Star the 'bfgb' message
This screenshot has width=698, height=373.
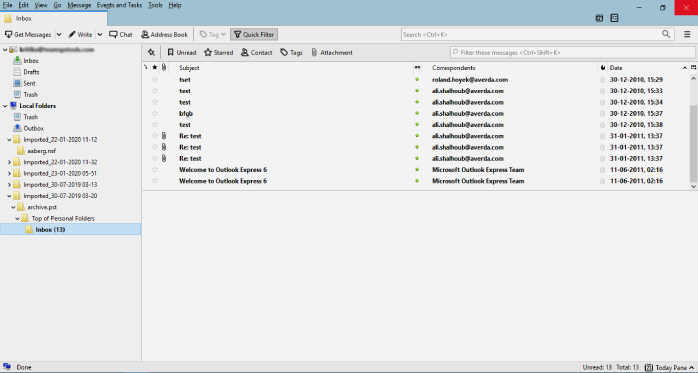click(x=154, y=114)
